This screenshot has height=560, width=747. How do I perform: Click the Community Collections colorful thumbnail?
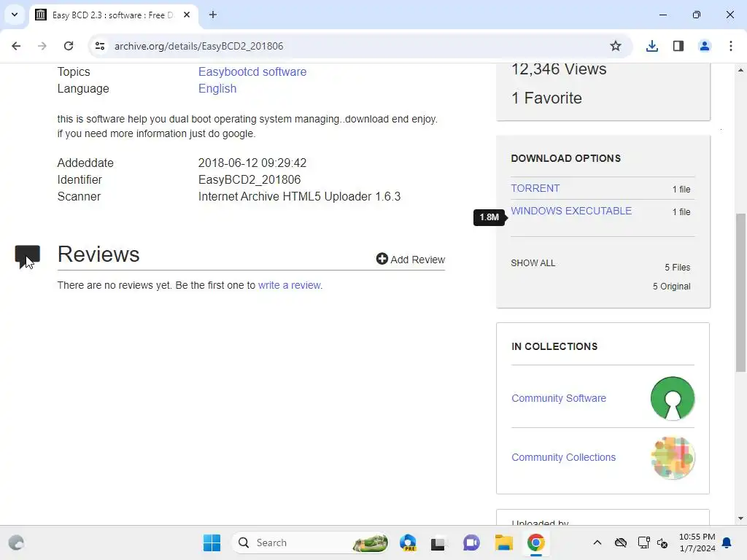[672, 458]
